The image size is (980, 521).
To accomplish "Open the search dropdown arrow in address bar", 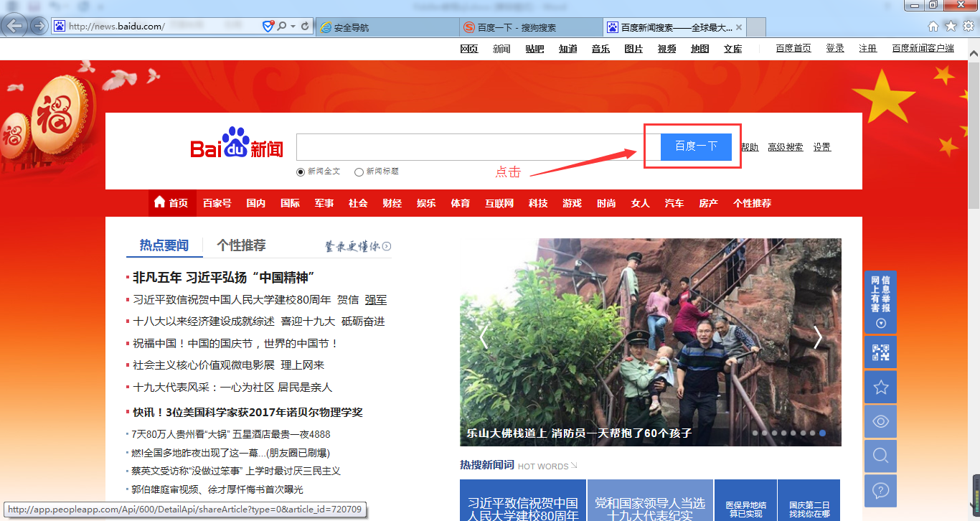I will tap(293, 27).
